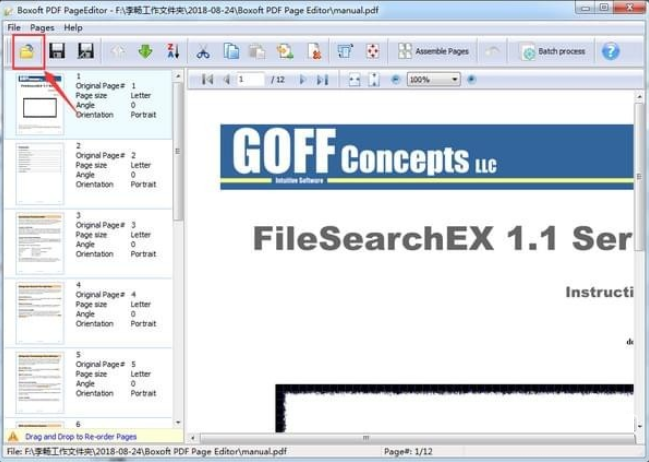The image size is (649, 462).
Task: Click the page list scroll down arrow
Action: point(178,422)
